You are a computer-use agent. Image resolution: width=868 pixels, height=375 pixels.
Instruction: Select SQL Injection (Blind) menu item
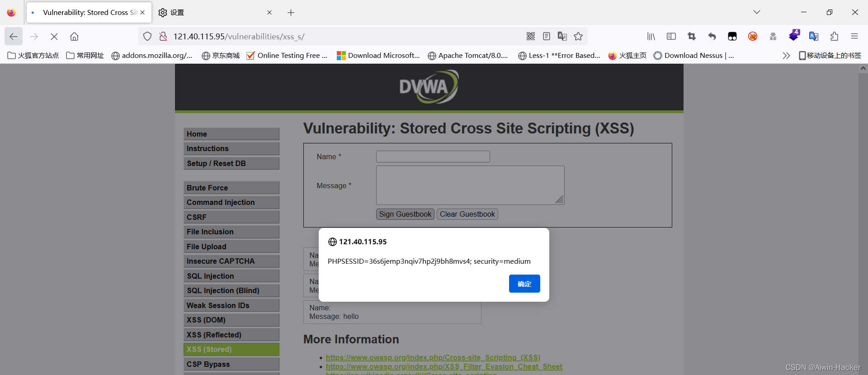tap(231, 290)
